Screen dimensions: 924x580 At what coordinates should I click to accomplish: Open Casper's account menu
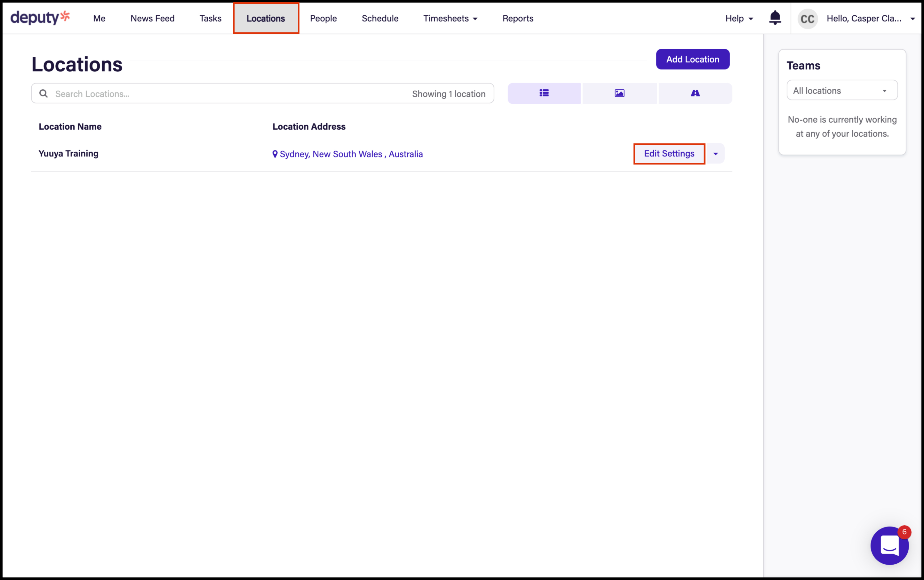tap(870, 19)
